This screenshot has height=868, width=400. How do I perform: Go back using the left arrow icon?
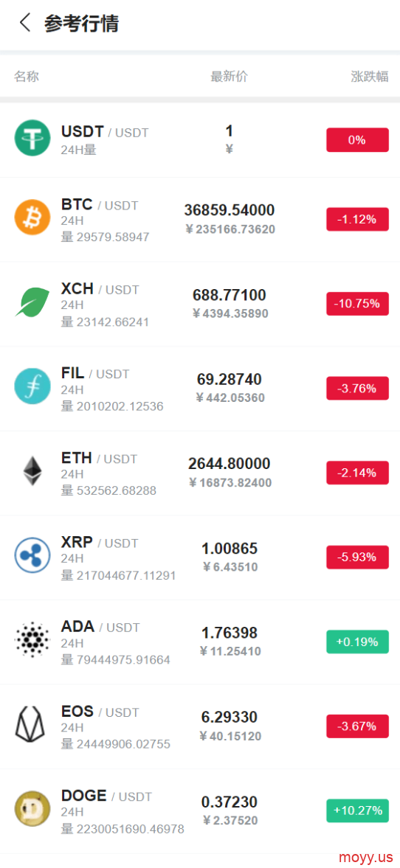25,24
